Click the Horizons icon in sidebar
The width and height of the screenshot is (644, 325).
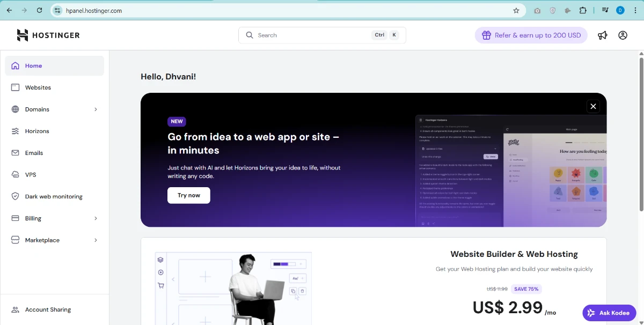pyautogui.click(x=15, y=131)
